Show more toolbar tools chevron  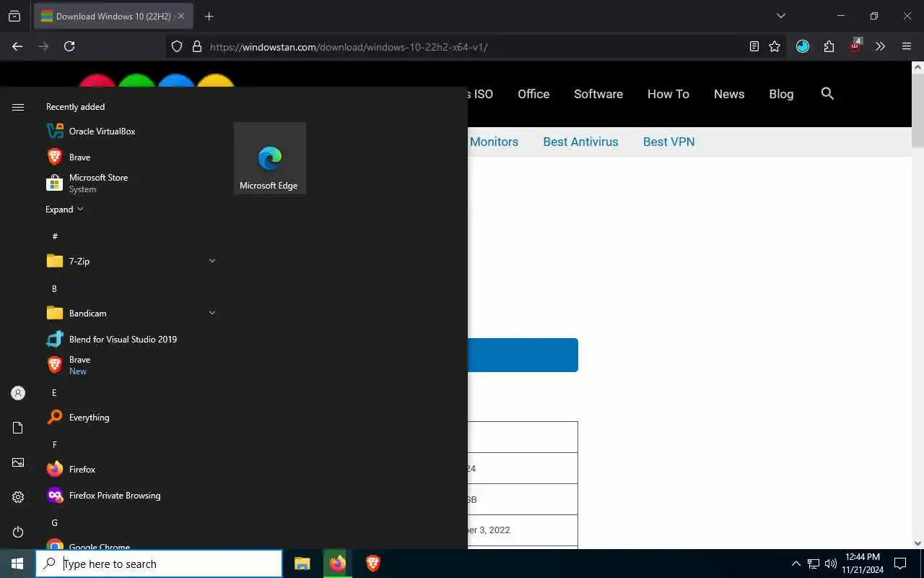click(881, 46)
